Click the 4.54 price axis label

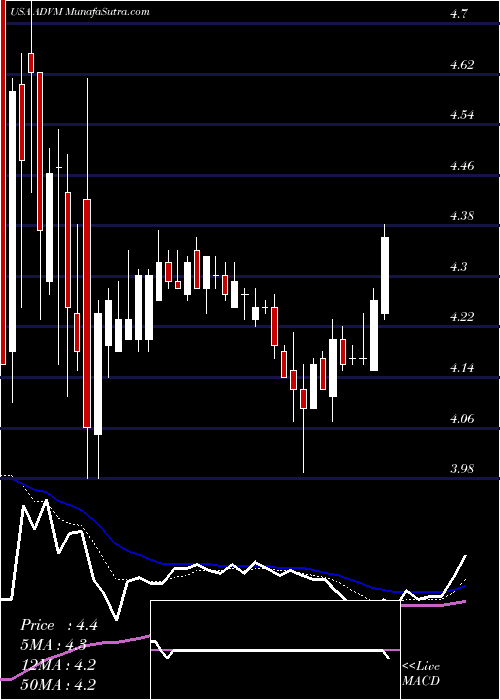462,115
